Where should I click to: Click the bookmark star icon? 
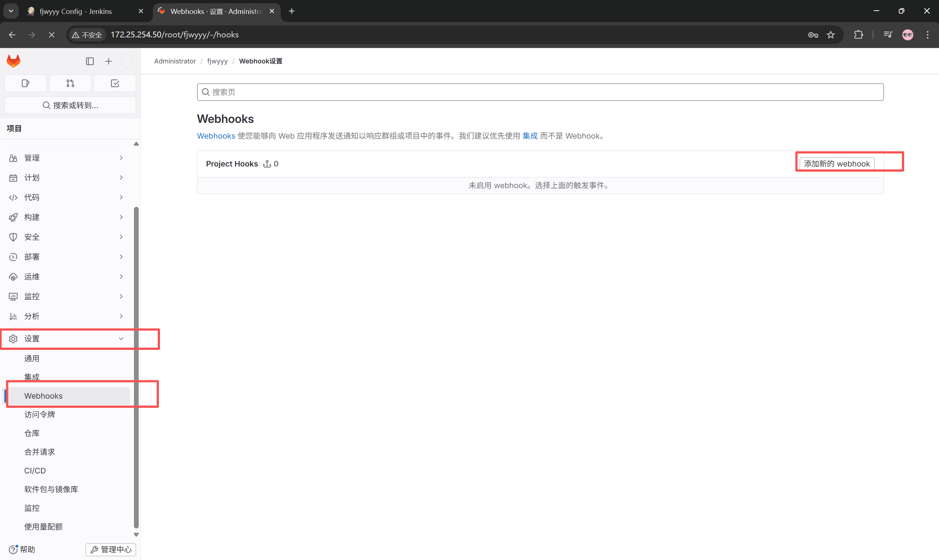831,35
